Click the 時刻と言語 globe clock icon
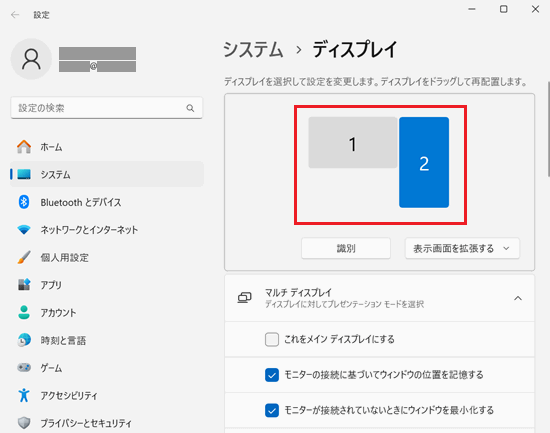The width and height of the screenshot is (550, 433). [x=24, y=340]
